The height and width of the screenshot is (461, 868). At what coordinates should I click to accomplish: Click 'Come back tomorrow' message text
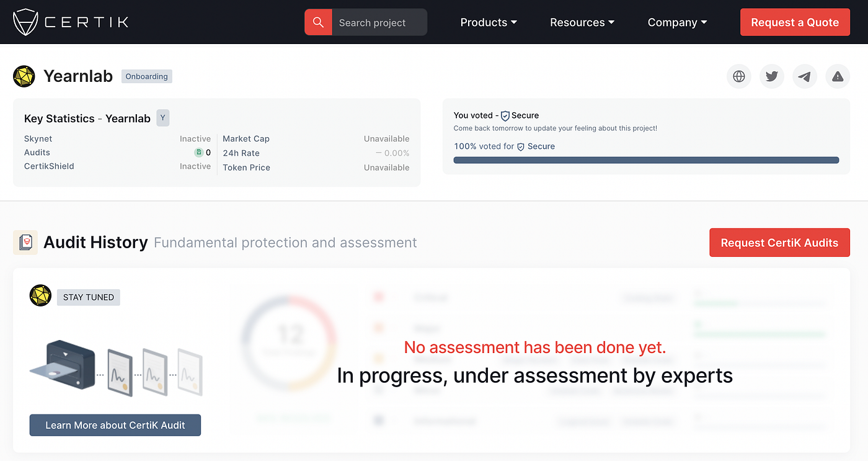tap(556, 128)
